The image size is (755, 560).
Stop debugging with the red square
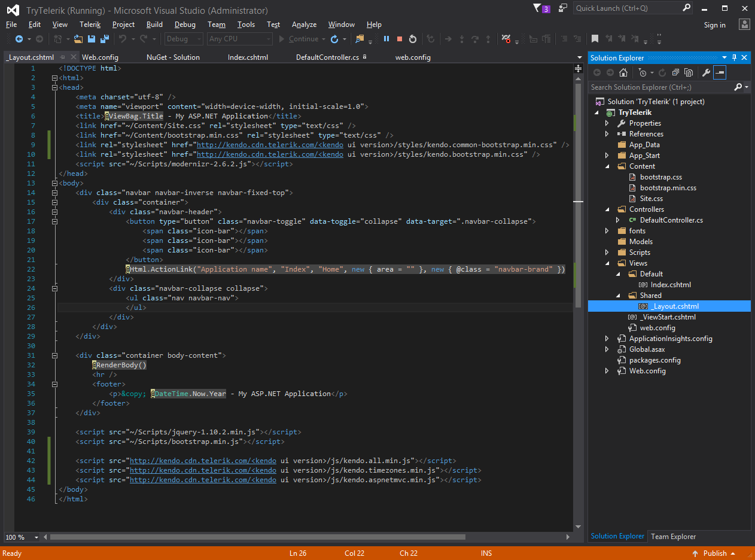click(400, 39)
